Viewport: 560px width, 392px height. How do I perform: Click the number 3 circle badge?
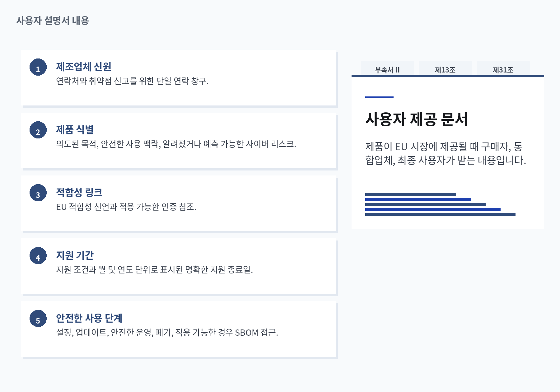(x=38, y=193)
